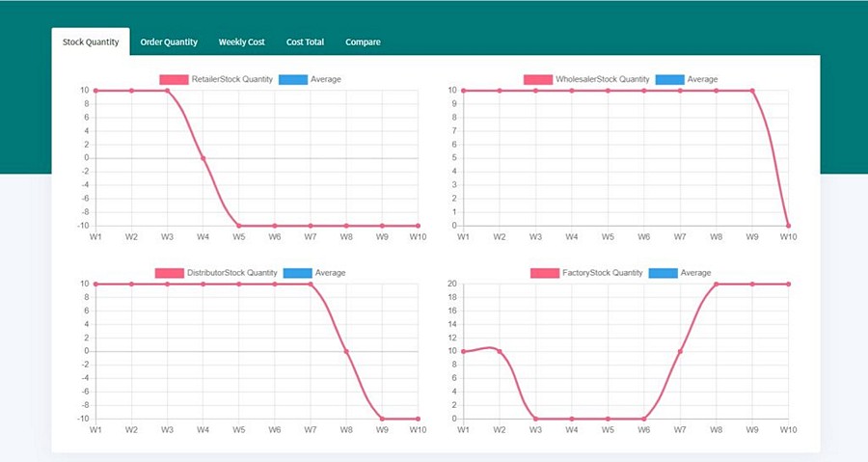Open the Weekly Cost tab
Viewport: 868px width, 462px height.
coord(241,42)
